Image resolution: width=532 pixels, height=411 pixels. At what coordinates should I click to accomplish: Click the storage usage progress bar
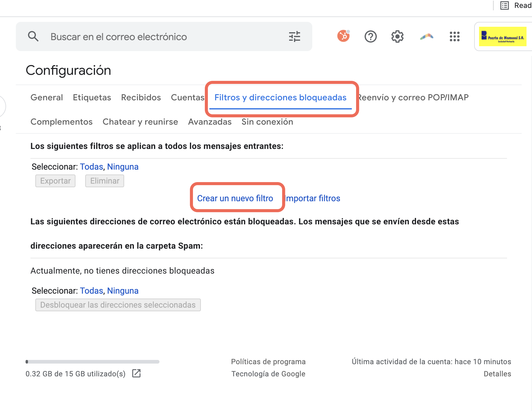click(x=93, y=362)
